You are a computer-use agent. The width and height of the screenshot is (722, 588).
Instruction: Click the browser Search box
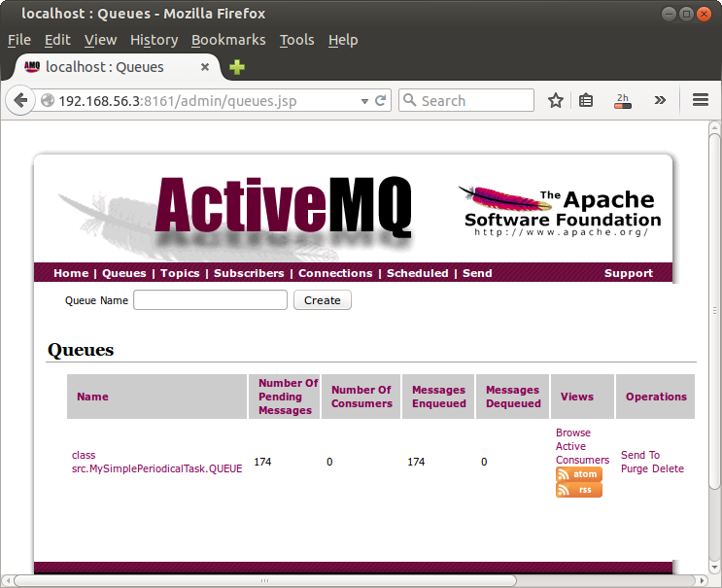pos(466,100)
